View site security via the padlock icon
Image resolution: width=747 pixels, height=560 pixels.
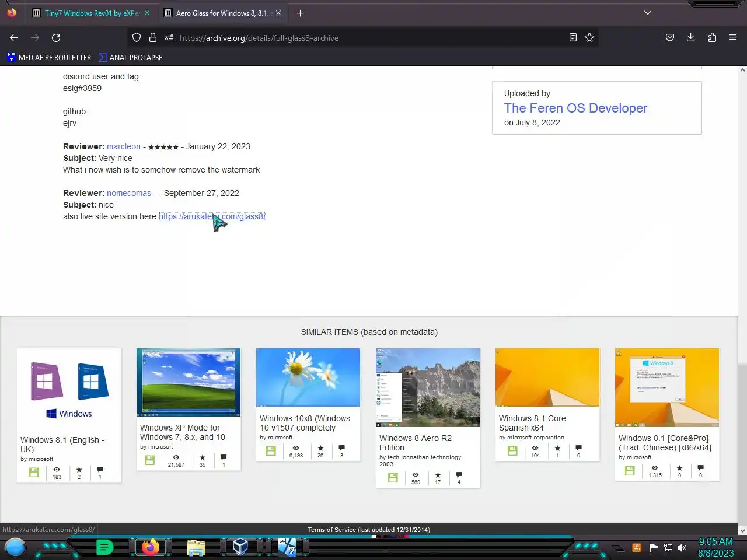point(153,38)
